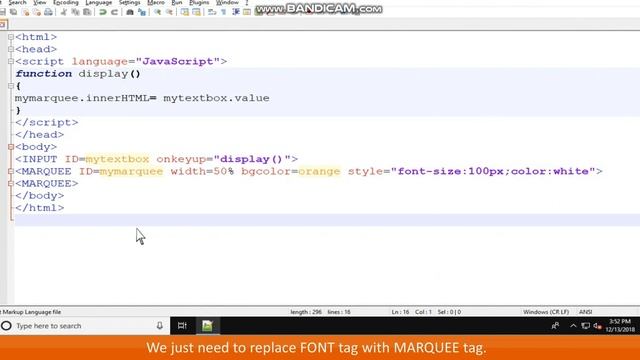Open the People icon in taskbar

[555, 326]
